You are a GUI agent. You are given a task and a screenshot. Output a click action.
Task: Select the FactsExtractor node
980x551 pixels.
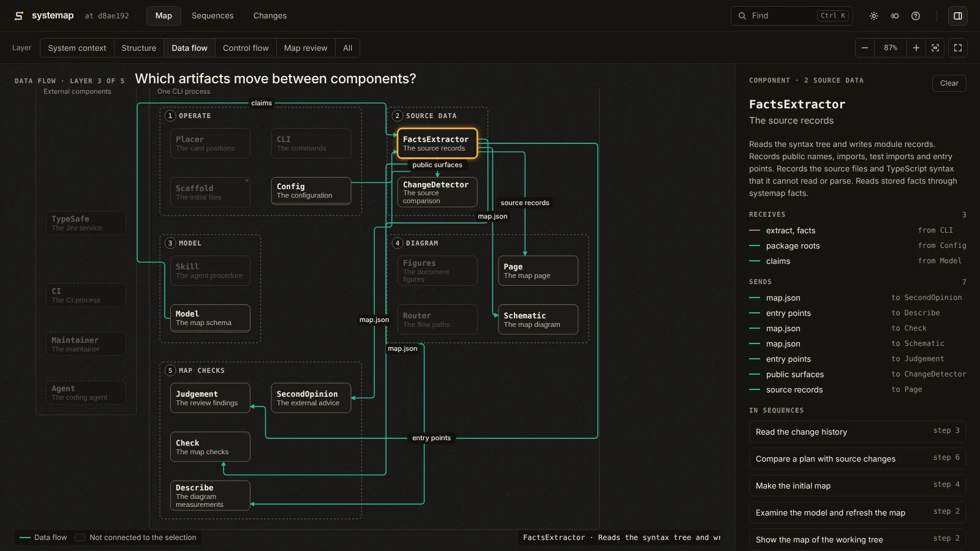click(437, 143)
